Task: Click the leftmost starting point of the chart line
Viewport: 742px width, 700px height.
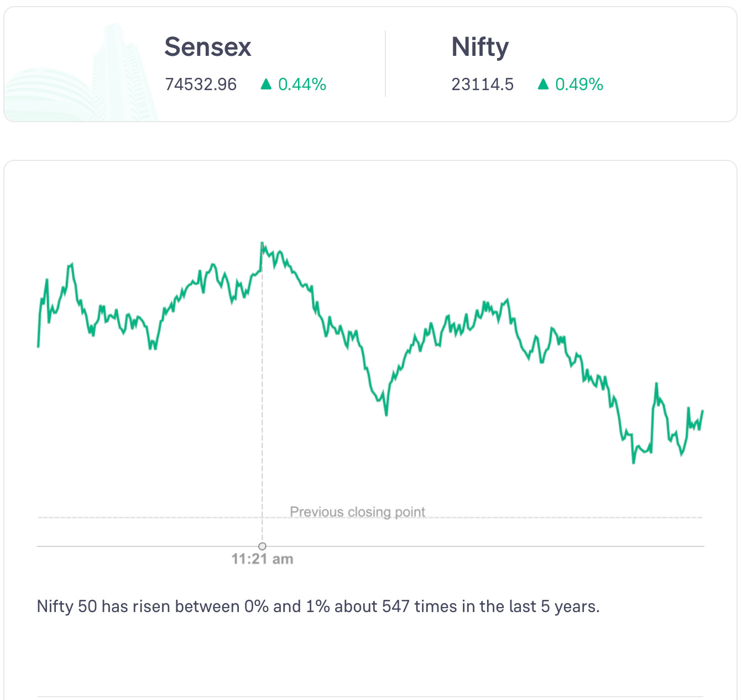Action: 38,346
